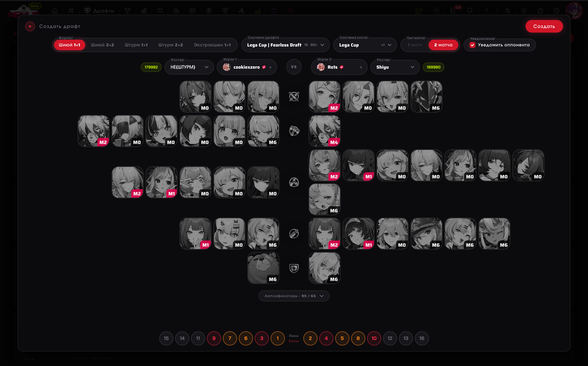Click pick order circle 1

click(x=277, y=338)
